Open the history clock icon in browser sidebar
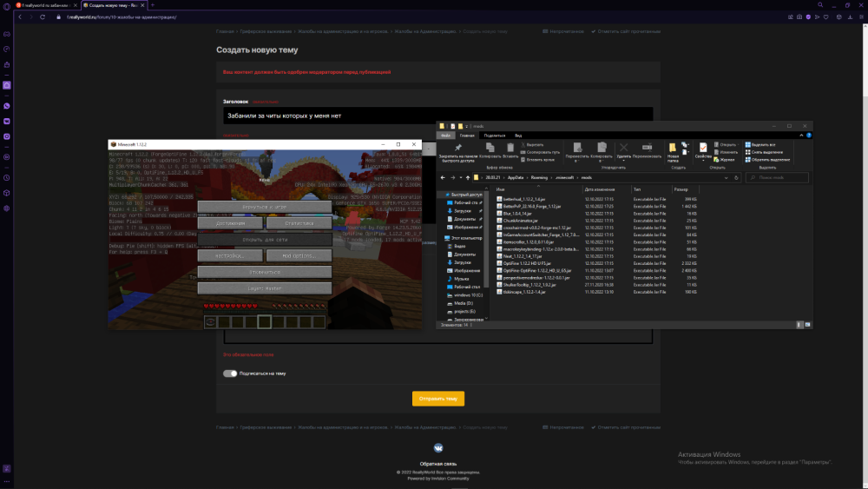 7,178
